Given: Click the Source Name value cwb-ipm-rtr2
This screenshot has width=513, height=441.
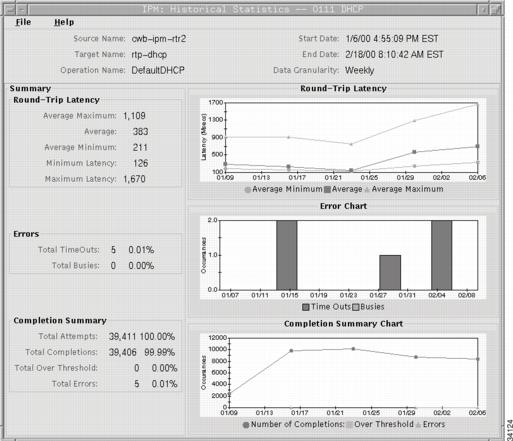Looking at the screenshot, I should 159,39.
